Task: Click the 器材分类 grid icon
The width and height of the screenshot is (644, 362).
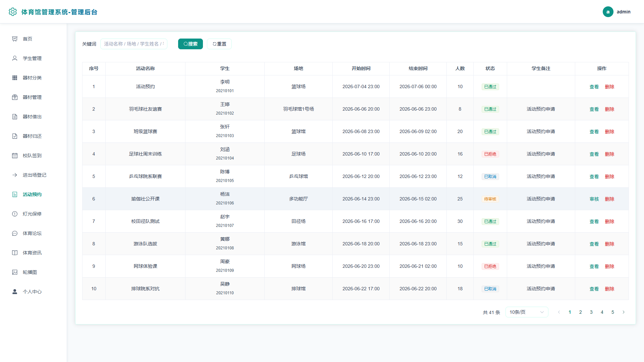Action: click(x=15, y=78)
